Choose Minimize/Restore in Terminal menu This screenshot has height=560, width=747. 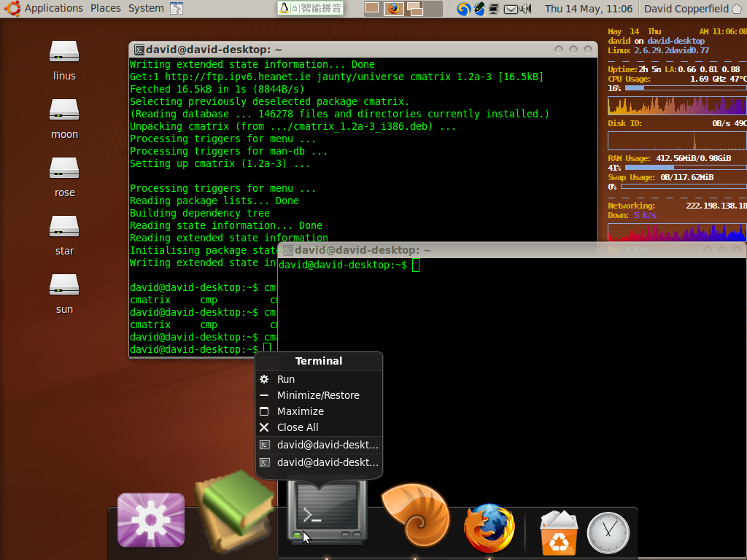click(319, 395)
